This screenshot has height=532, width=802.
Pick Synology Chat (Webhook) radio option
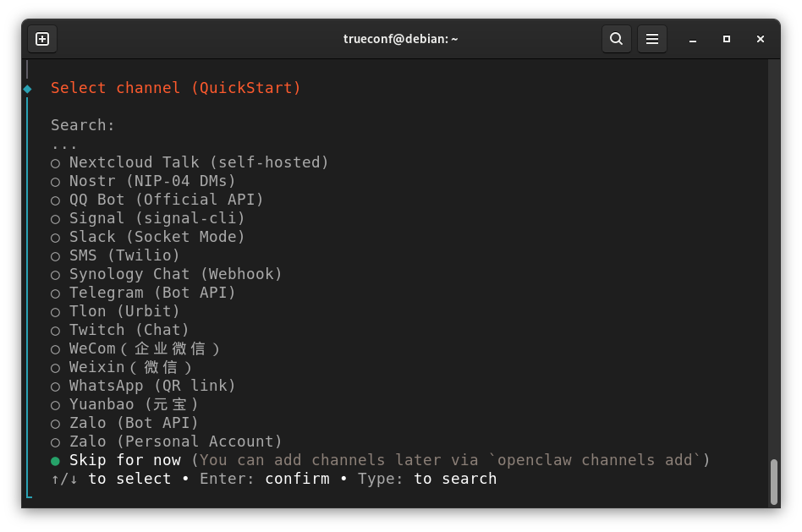[55, 275]
